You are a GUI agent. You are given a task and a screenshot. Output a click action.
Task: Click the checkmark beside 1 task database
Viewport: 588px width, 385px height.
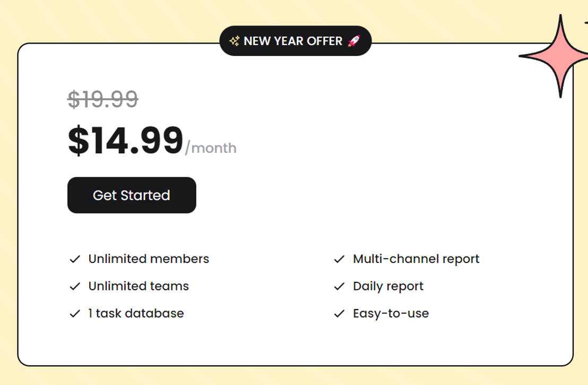click(x=74, y=313)
